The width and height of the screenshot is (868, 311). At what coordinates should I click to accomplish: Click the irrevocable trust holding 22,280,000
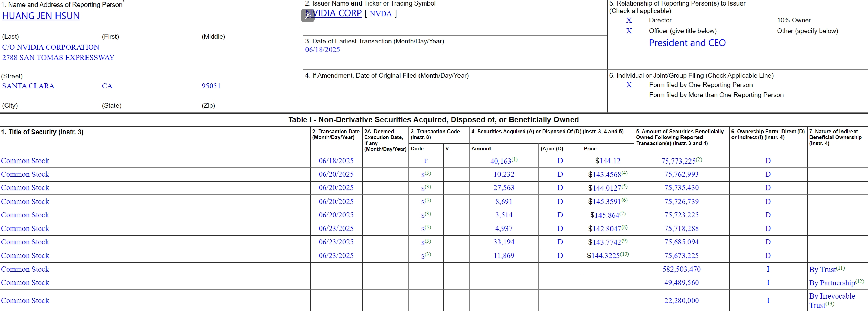tap(682, 301)
